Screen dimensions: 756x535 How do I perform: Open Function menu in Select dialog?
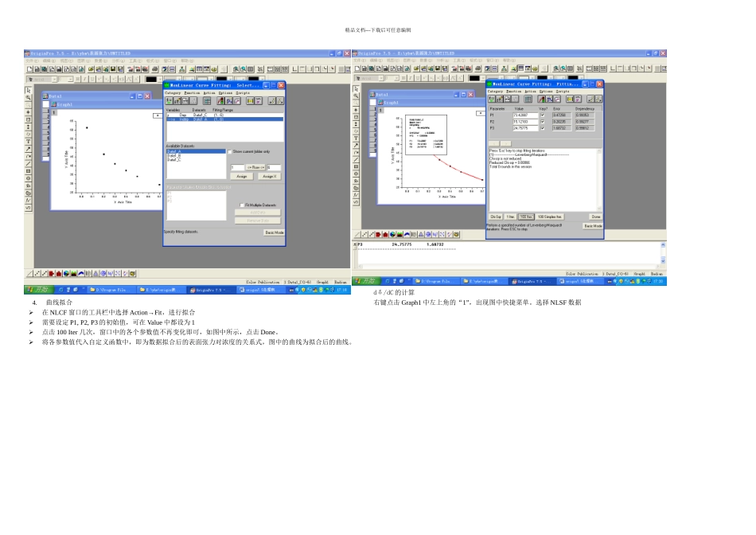click(192, 92)
